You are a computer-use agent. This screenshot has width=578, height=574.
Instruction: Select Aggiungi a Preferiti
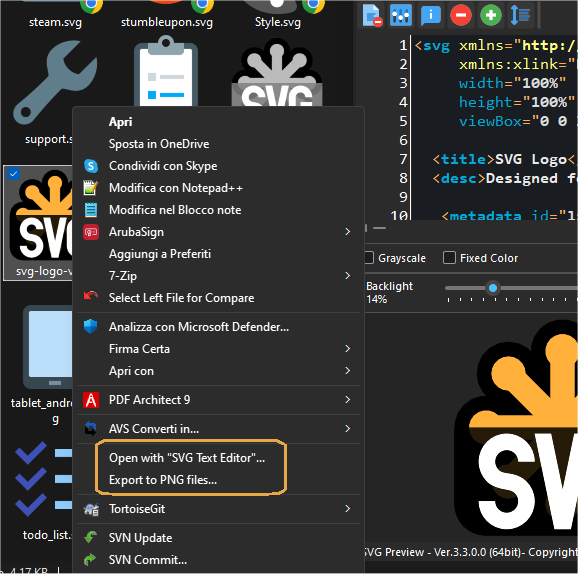tap(218, 254)
